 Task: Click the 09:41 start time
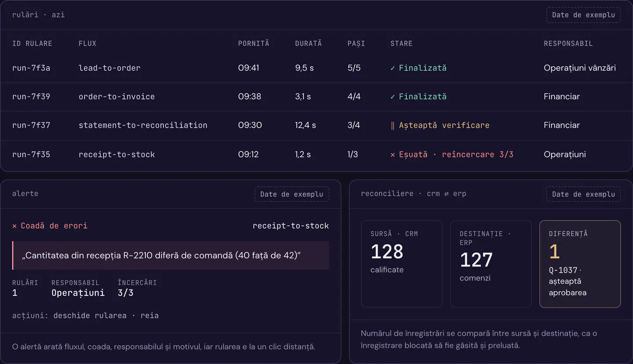coord(249,68)
